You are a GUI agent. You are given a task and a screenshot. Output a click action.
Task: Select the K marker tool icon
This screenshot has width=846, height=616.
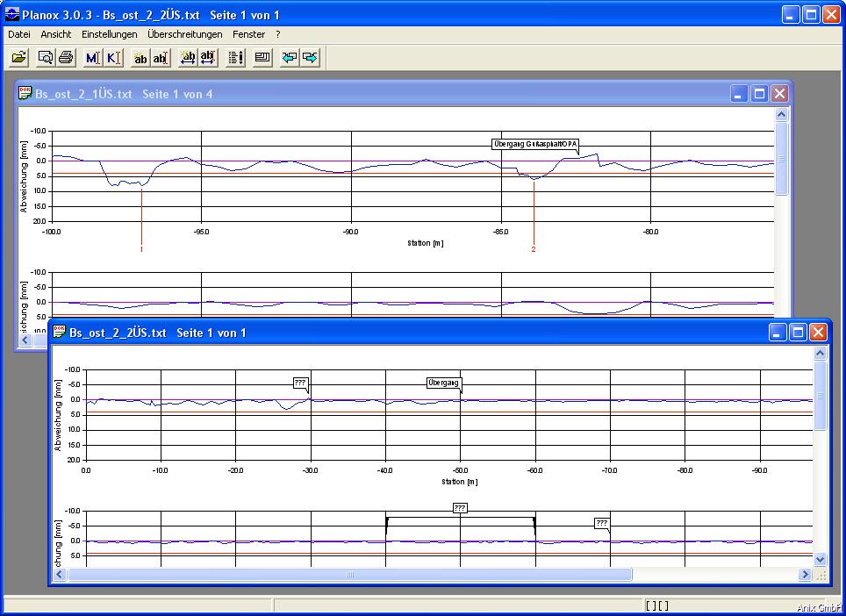click(x=112, y=58)
